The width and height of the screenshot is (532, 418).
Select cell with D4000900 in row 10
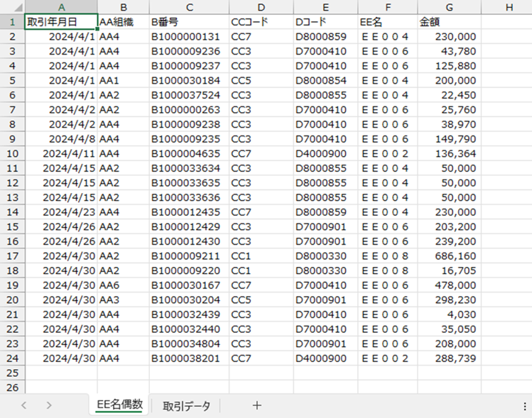pyautogui.click(x=325, y=152)
